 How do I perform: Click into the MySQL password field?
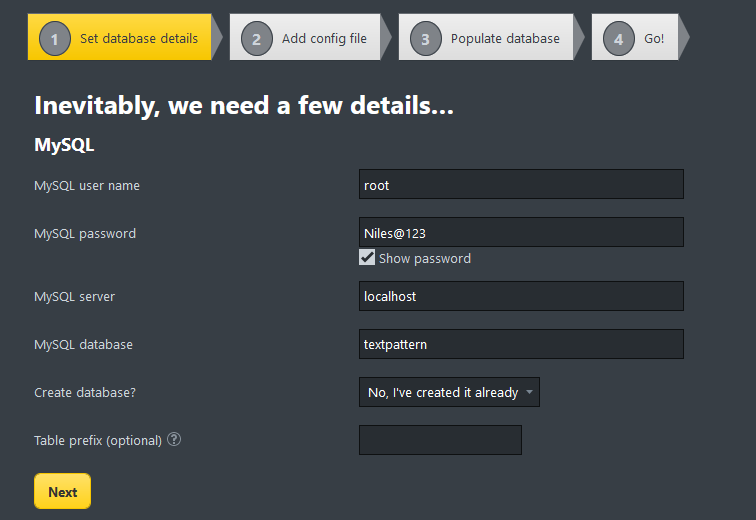pos(520,233)
